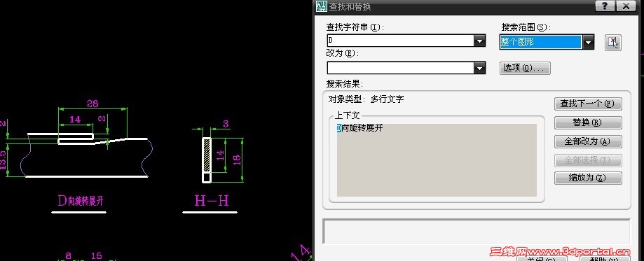The height and width of the screenshot is (261, 644).
Task: Click the highlighted D in context results
Action: click(x=339, y=129)
